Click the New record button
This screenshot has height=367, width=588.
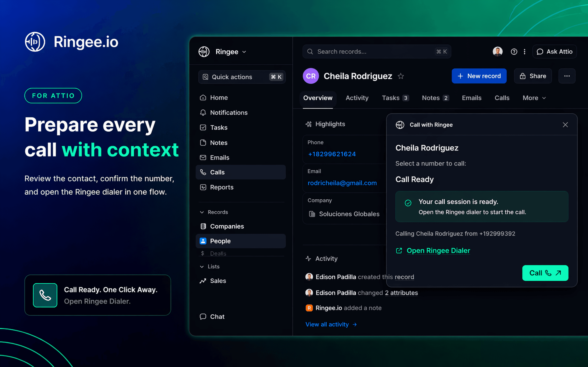pyautogui.click(x=479, y=76)
